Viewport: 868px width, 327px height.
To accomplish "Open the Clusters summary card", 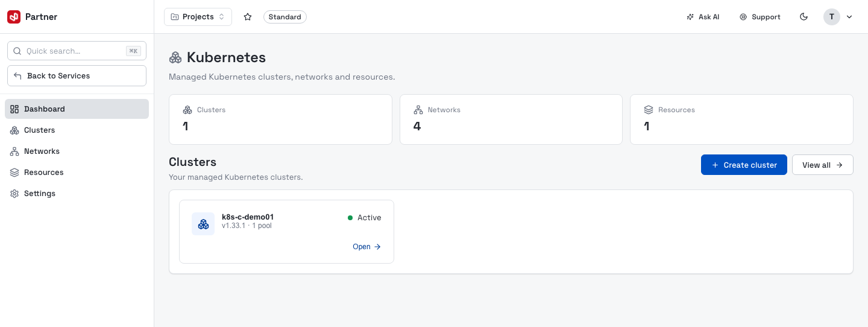I will [x=280, y=119].
